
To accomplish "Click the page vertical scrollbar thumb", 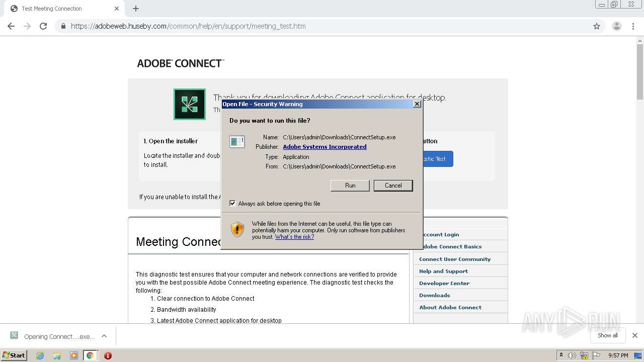I will point(639,72).
